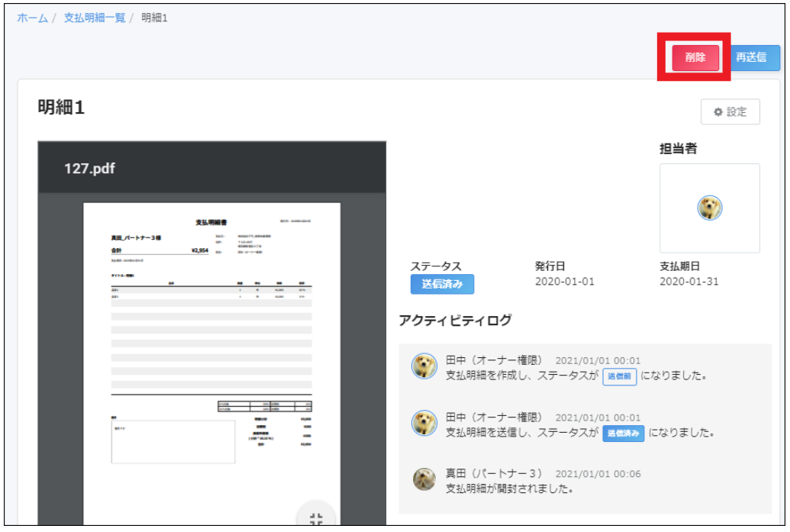
Task: Click the 担当者 label
Action: pos(678,149)
